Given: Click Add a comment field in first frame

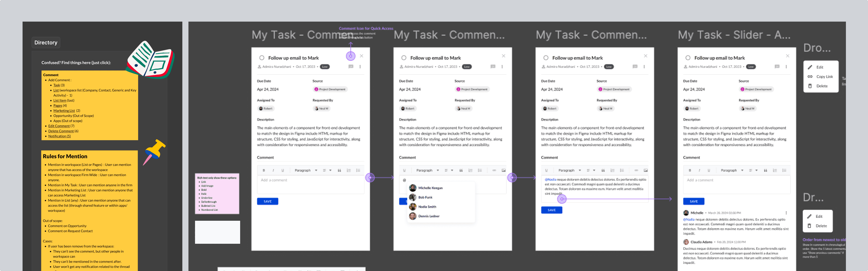Looking at the screenshot, I should (311, 185).
